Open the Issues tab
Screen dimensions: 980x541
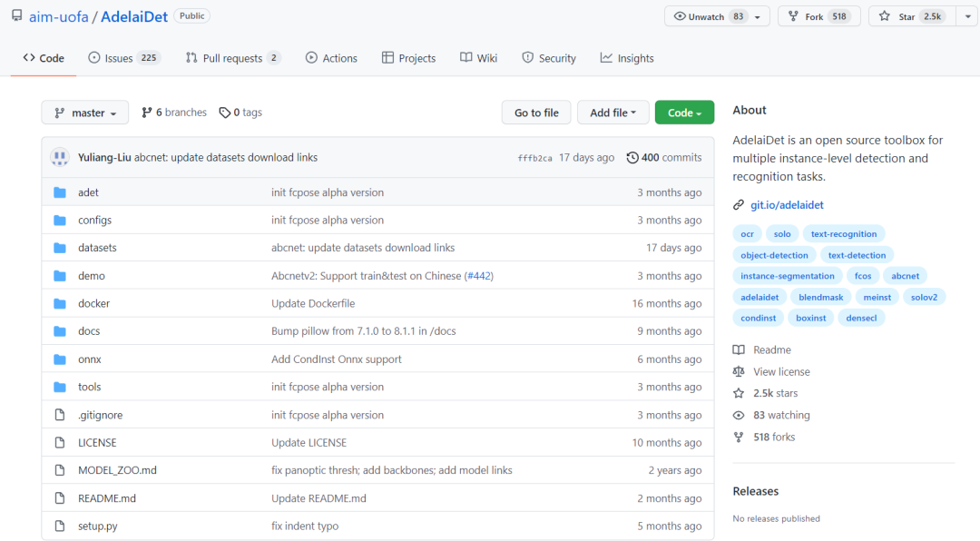(124, 58)
